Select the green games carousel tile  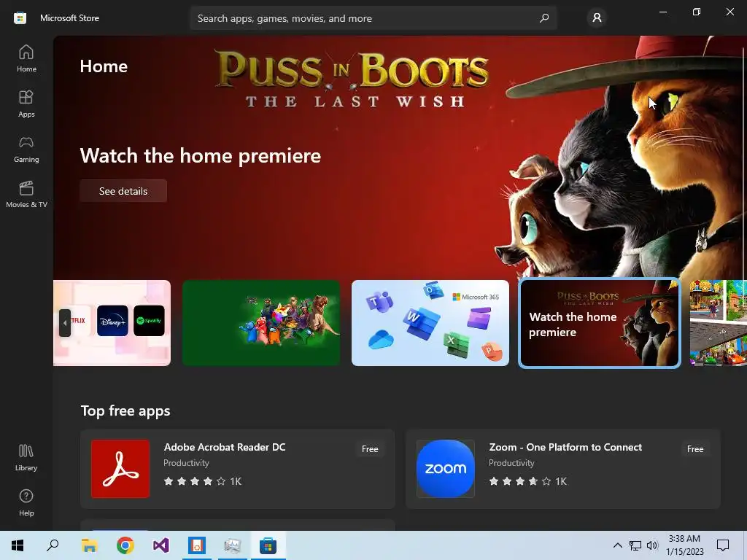261,323
